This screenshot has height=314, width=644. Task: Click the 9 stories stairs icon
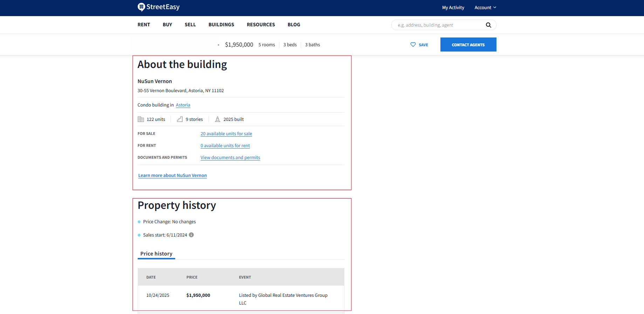coord(180,119)
